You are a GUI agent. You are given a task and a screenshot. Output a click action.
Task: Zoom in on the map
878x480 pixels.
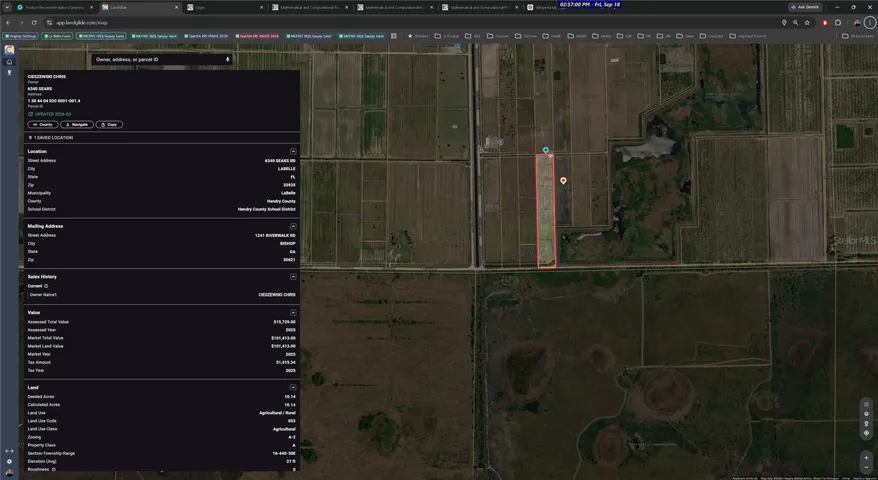866,458
